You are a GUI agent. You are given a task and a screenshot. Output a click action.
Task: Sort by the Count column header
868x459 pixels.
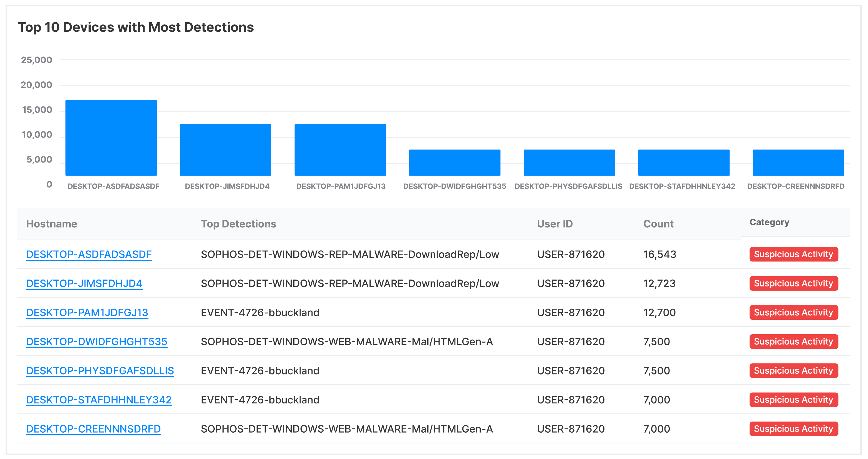coord(658,224)
